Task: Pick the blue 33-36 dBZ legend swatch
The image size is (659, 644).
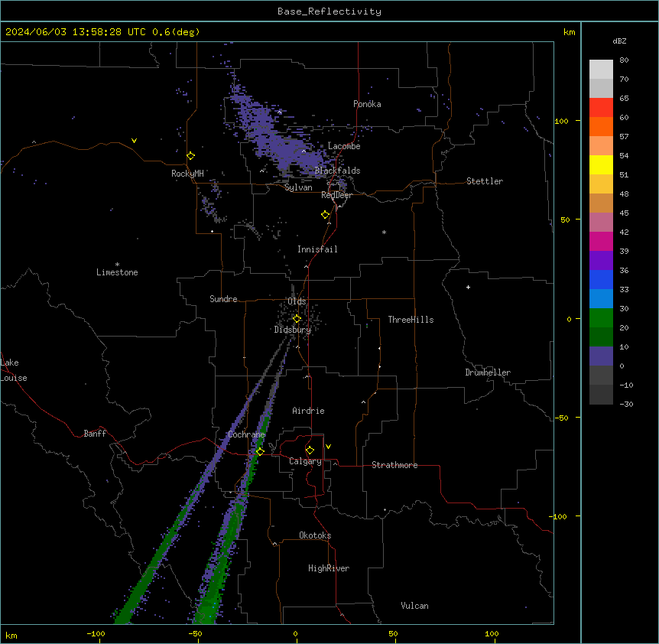Action: tap(601, 279)
